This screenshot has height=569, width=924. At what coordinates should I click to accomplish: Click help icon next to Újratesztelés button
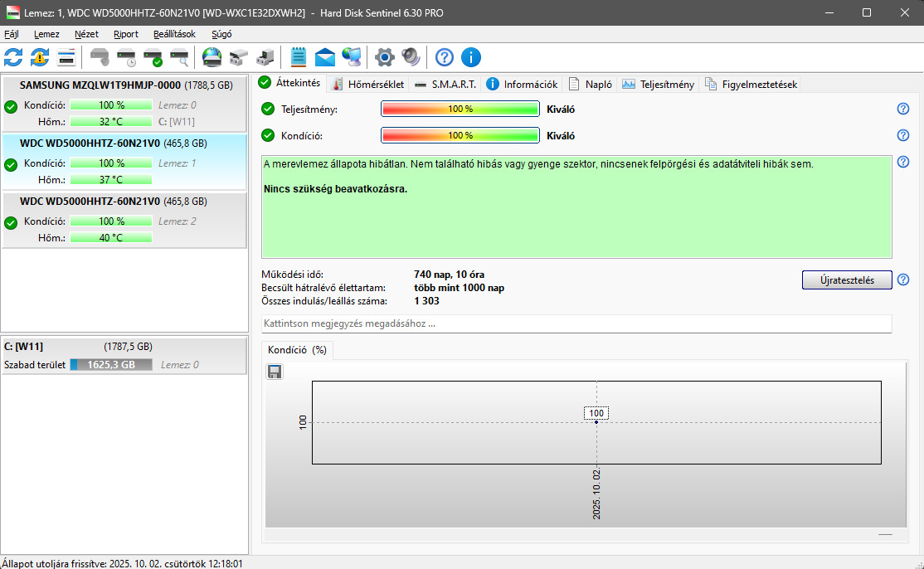point(902,280)
